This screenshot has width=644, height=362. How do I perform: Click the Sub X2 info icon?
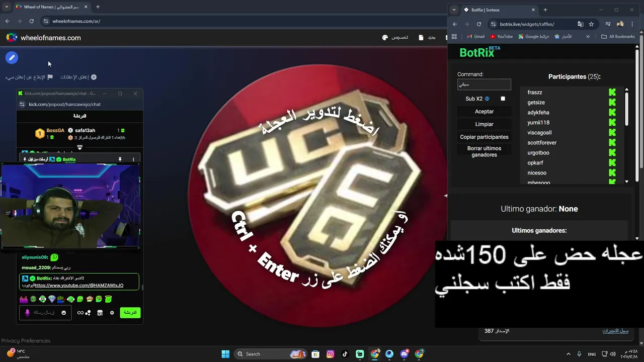coord(487,99)
